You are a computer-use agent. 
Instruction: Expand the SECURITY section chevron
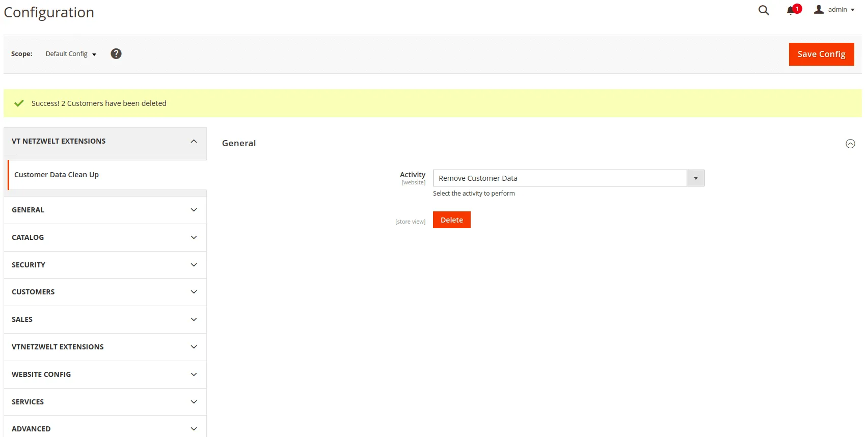click(194, 265)
